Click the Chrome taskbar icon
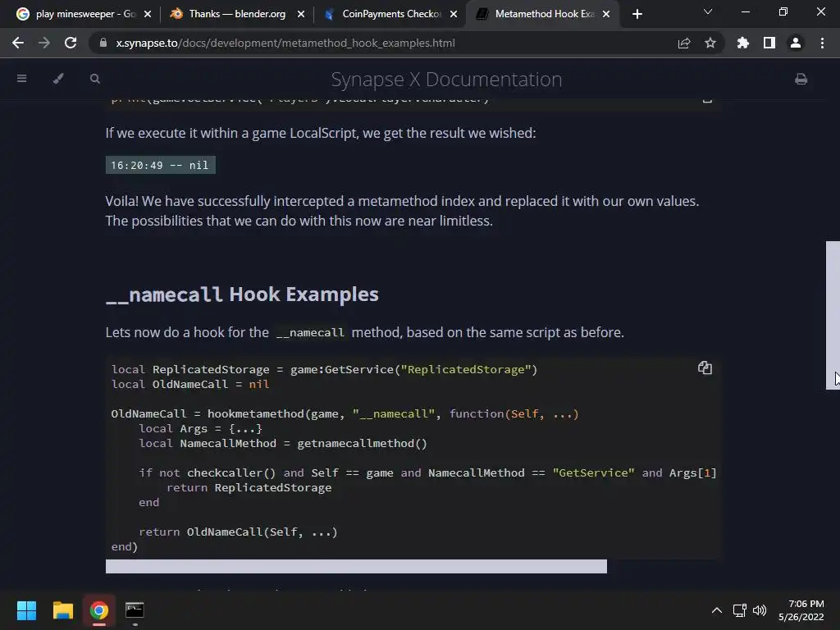 (x=99, y=610)
